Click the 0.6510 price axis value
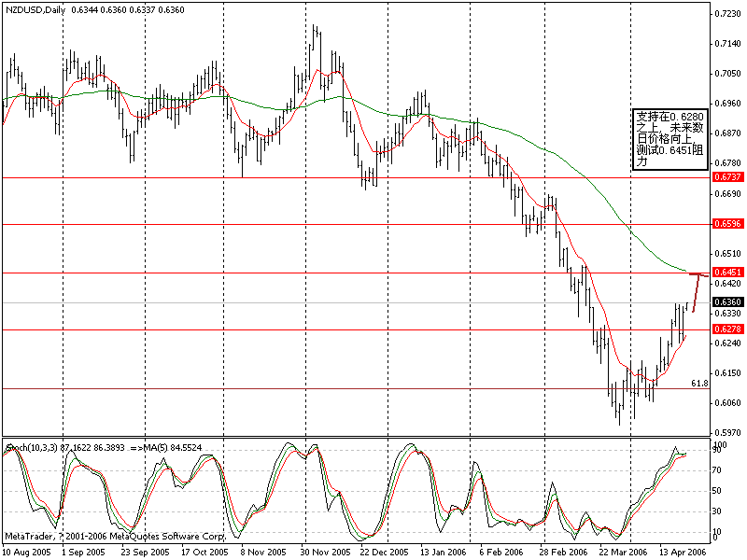 point(728,254)
